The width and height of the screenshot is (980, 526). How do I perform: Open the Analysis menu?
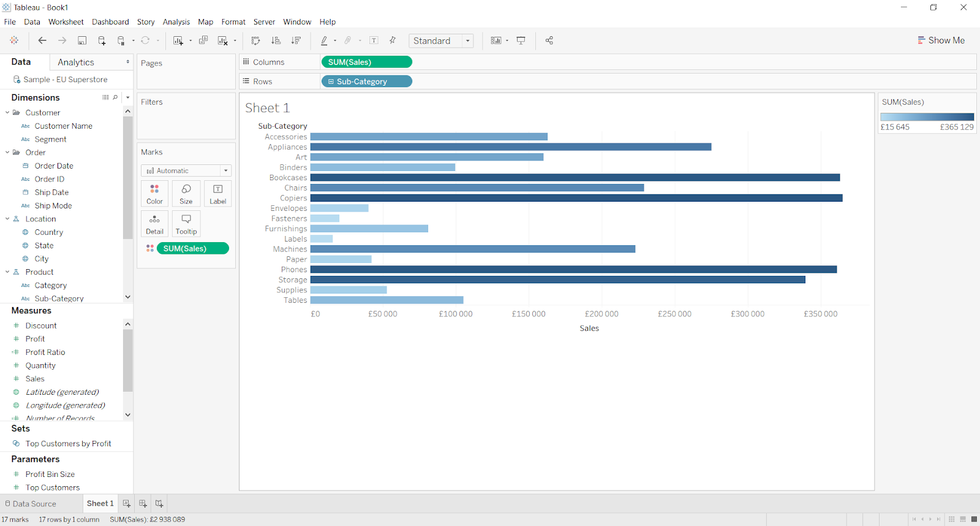[x=176, y=21]
